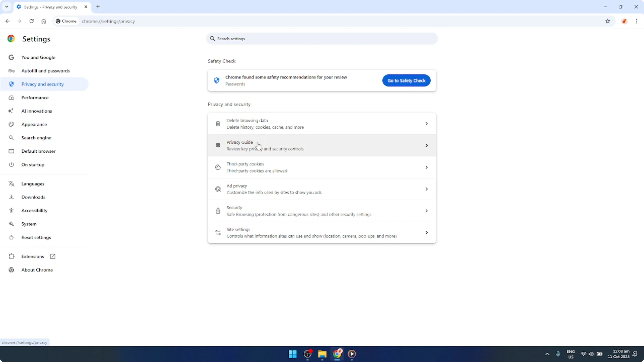Open File Explorer from the taskbar

[x=322, y=354]
